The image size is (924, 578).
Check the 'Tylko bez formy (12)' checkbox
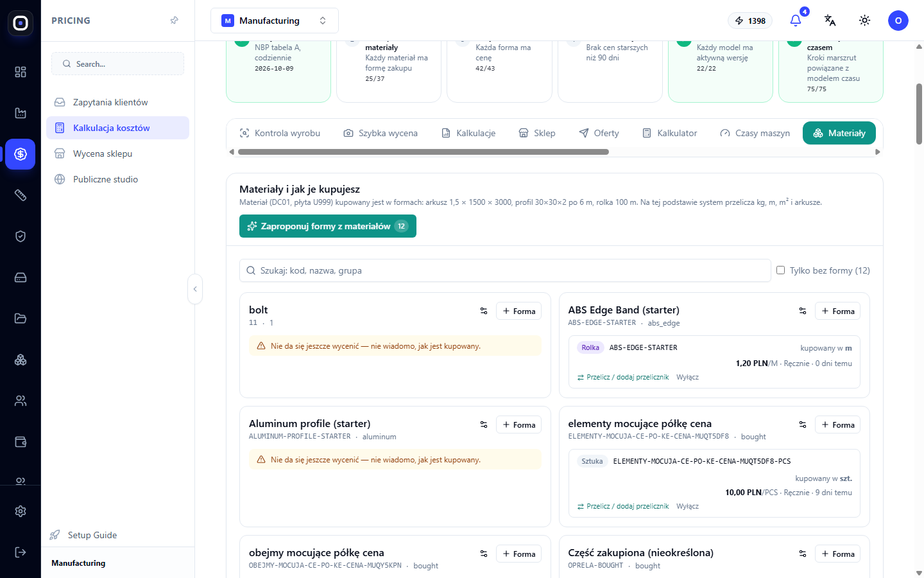click(x=781, y=270)
